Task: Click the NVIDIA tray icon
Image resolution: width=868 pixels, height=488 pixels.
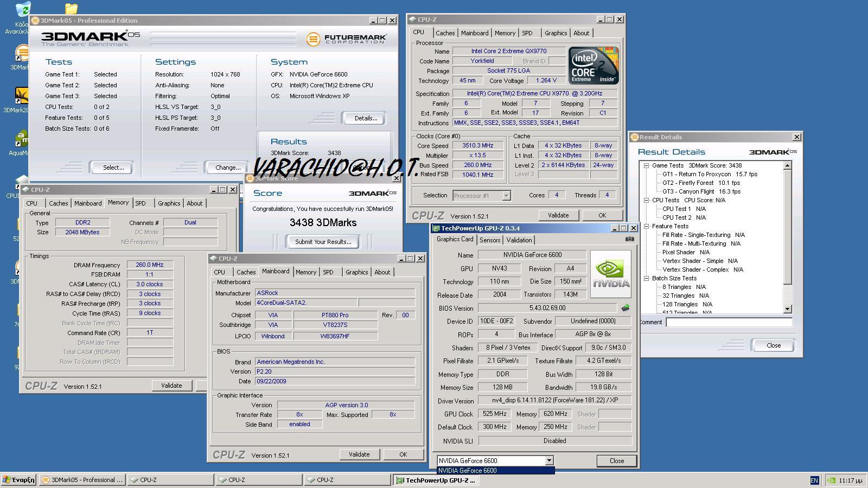Action: [x=831, y=480]
